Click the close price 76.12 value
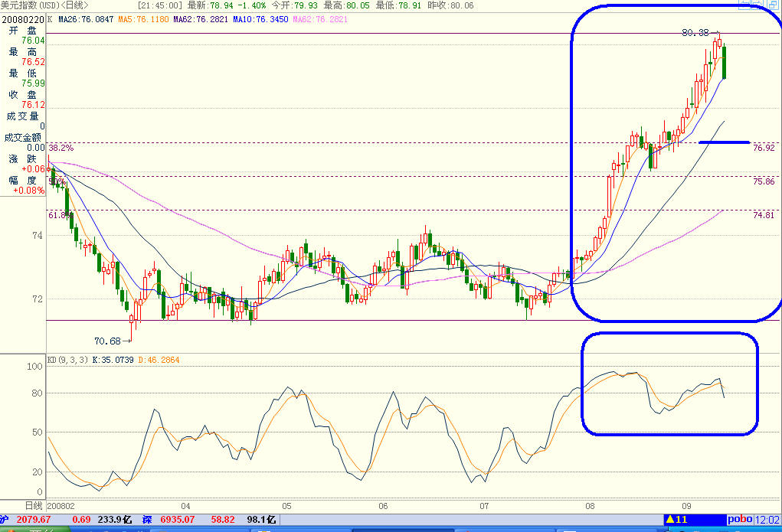Screen dimensions: 782x532 [x=33, y=105]
